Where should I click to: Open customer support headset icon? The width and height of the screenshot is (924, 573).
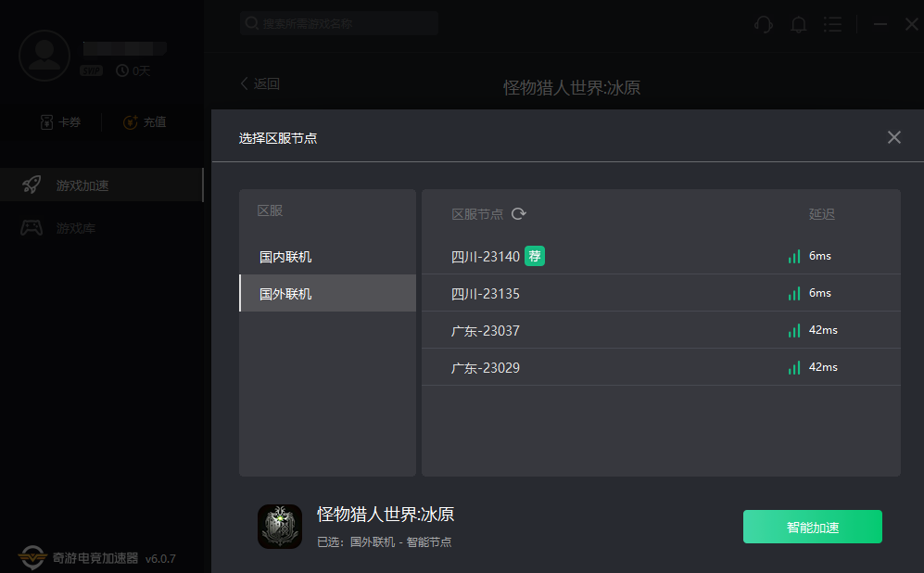pyautogui.click(x=763, y=24)
